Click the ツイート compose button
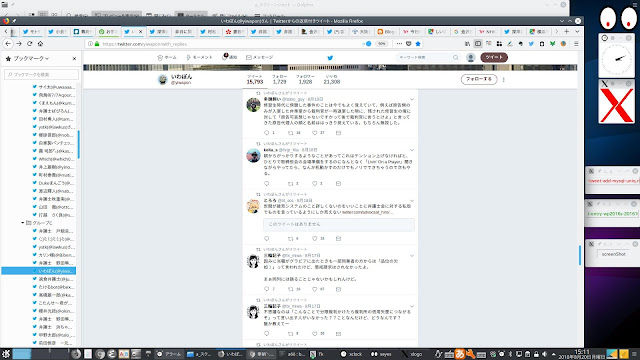Screen dimensions: 640x360 [x=494, y=58]
